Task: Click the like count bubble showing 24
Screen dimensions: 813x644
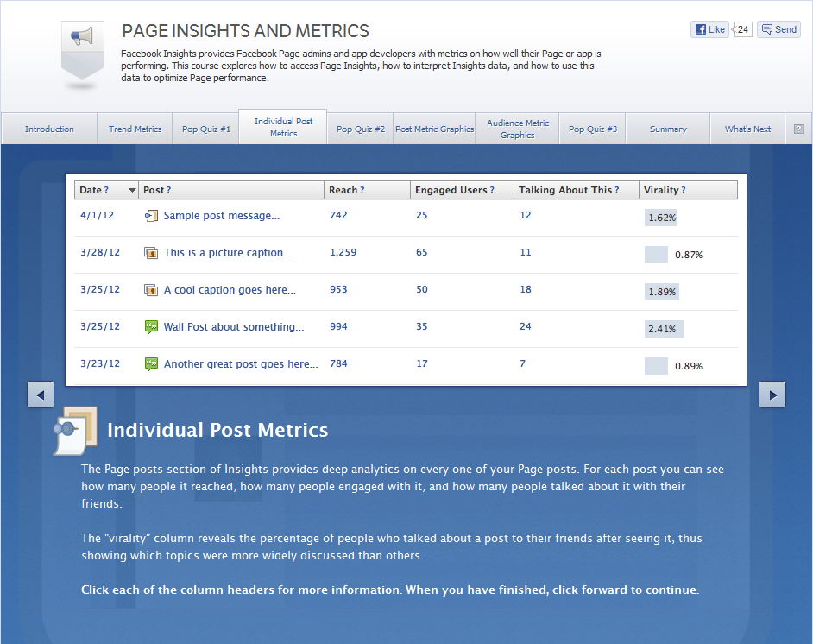Action: click(742, 29)
